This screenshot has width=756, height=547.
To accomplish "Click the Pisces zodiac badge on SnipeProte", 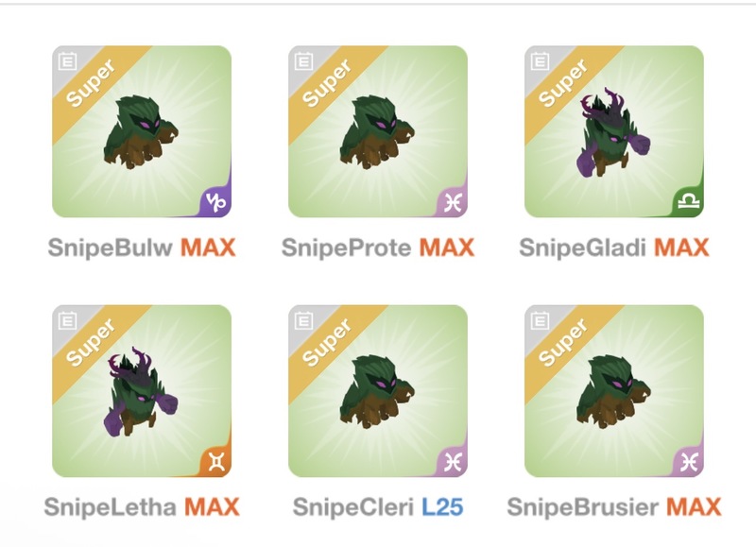I will click(x=453, y=201).
